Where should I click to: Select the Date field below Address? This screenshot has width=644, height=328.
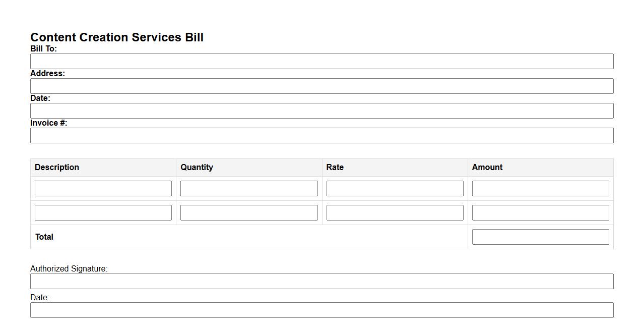[x=321, y=111]
